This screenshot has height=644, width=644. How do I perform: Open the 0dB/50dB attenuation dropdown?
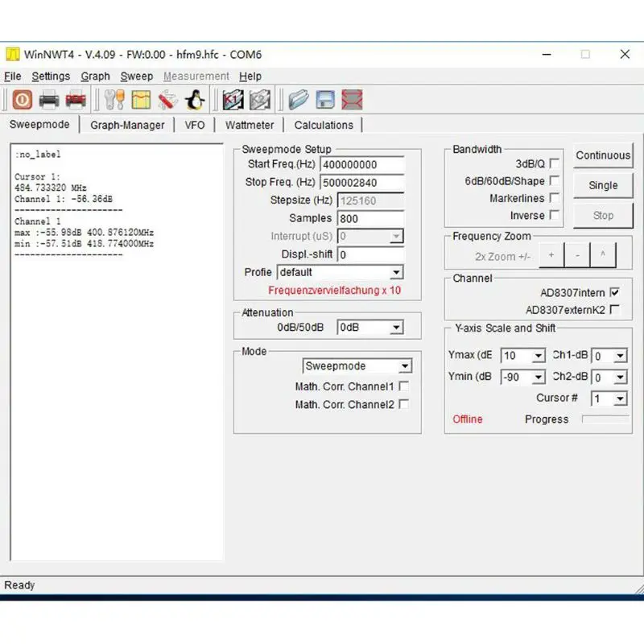(x=395, y=328)
